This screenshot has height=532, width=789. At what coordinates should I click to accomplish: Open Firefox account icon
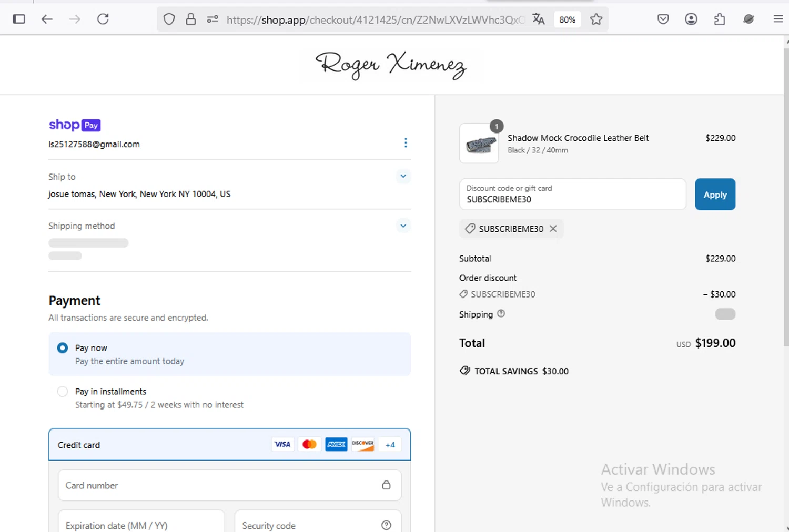[x=691, y=19]
